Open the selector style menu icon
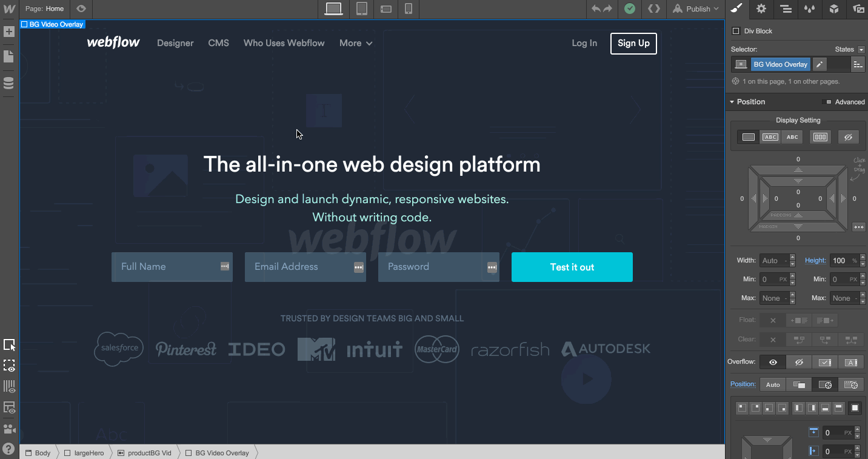Viewport: 868px width, 459px height. point(858,64)
